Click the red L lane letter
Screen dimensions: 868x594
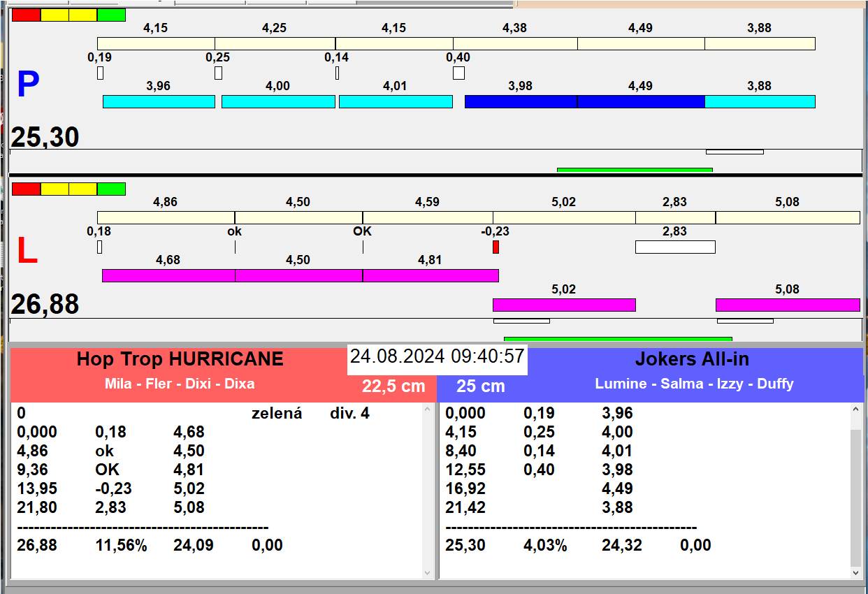(x=27, y=252)
